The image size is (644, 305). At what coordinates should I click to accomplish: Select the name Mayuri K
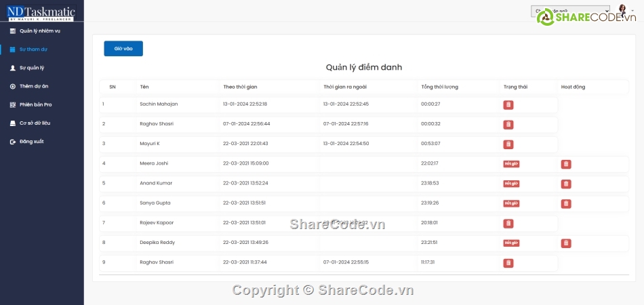point(150,144)
